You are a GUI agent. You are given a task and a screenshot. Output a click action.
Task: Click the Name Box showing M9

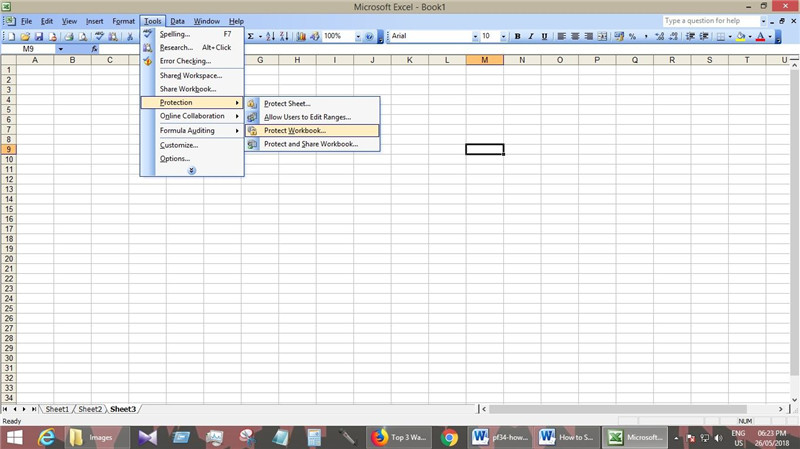(28, 49)
